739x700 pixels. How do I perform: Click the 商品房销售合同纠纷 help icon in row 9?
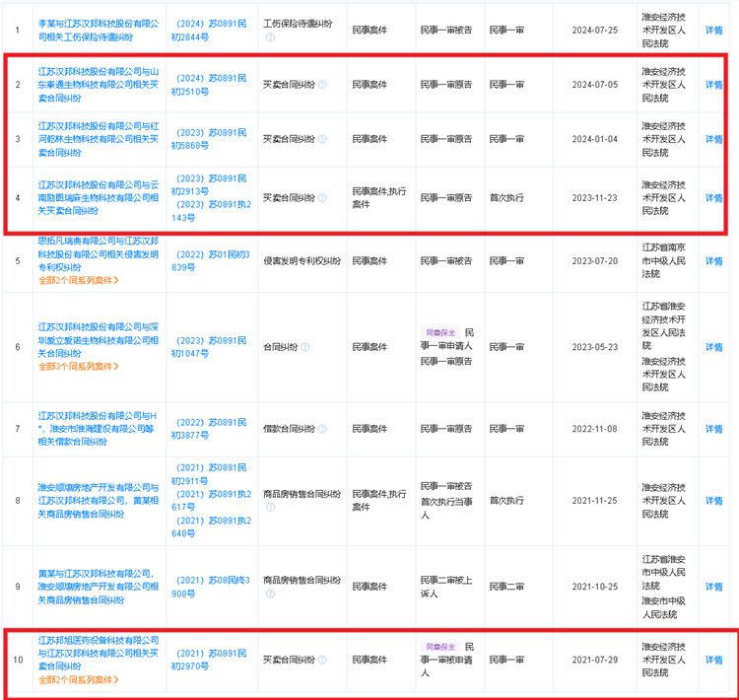click(x=270, y=594)
